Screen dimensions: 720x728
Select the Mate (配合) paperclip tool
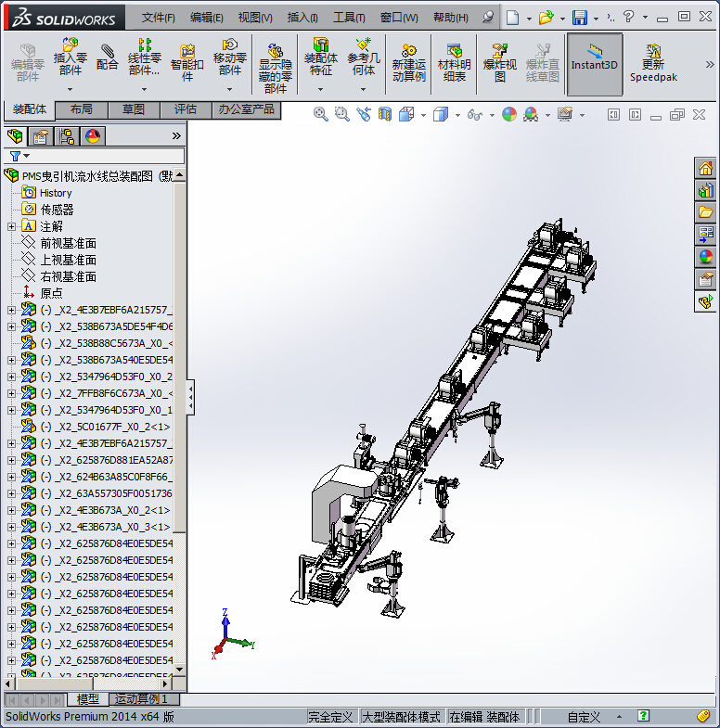(x=108, y=57)
